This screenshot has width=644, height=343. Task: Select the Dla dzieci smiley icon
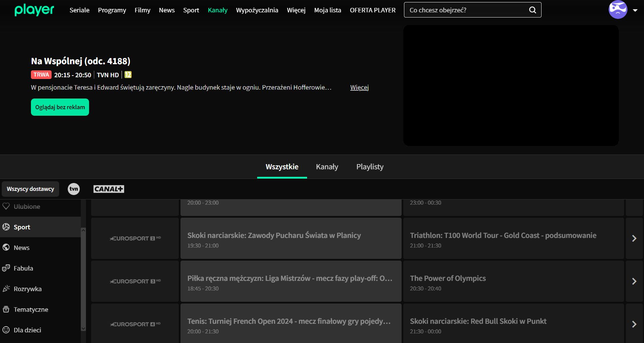[6, 330]
